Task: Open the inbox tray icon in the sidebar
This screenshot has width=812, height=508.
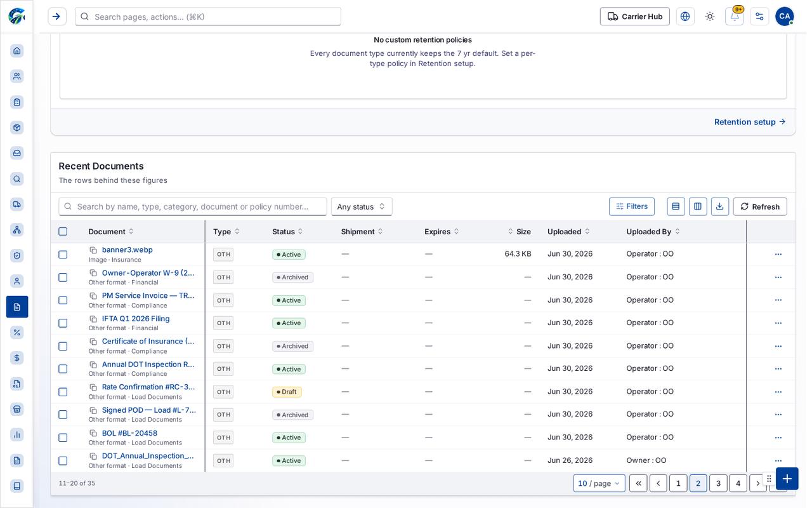Action: tap(17, 153)
